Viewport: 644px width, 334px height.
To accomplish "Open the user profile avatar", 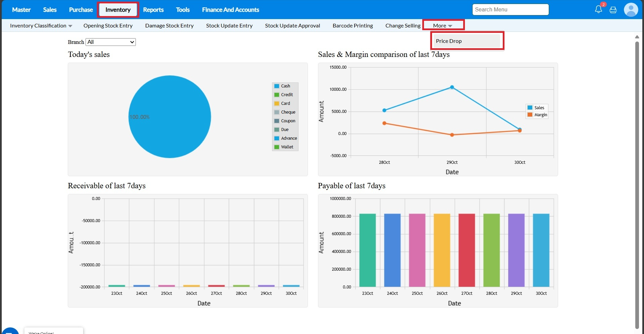I will tap(631, 9).
